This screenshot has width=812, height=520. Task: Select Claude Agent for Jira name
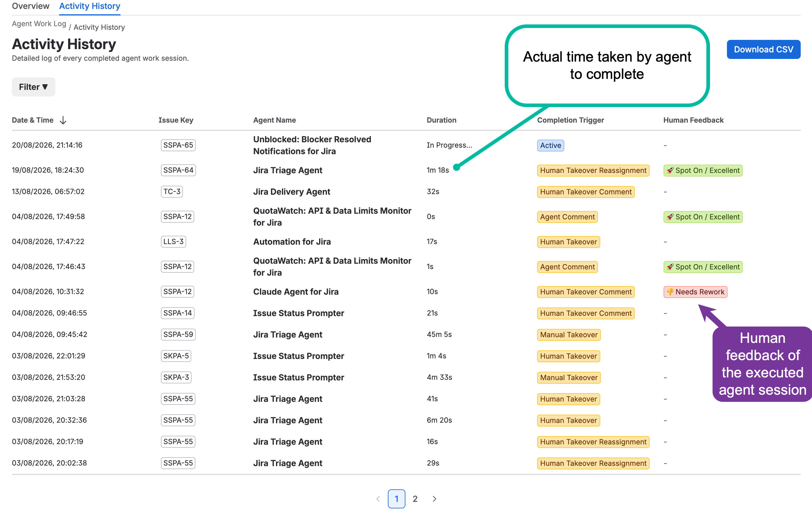[x=296, y=292]
